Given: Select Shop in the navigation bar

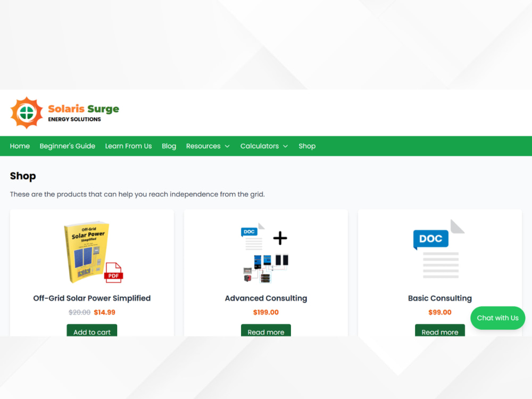Looking at the screenshot, I should pos(307,146).
